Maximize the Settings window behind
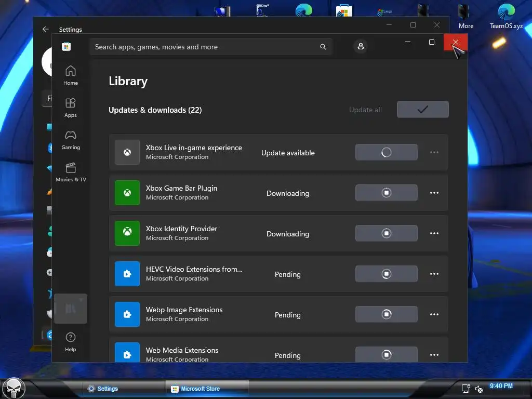The image size is (532, 399). click(413, 25)
